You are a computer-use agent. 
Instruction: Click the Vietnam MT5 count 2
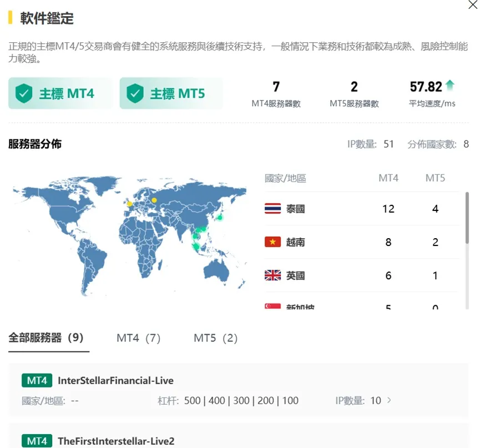[x=435, y=242]
